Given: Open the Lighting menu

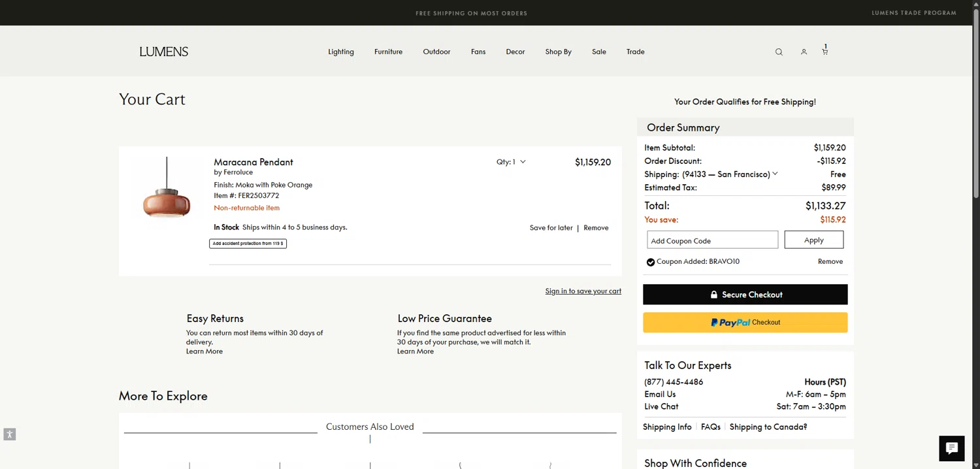Looking at the screenshot, I should (340, 52).
